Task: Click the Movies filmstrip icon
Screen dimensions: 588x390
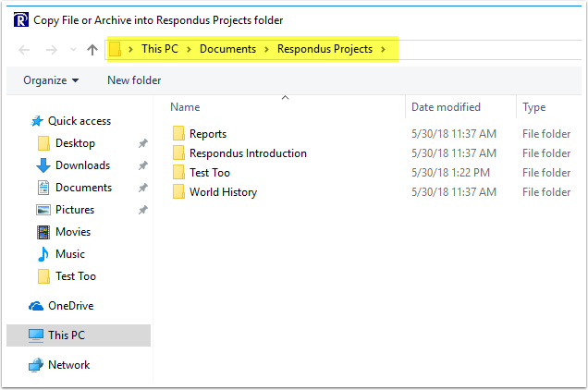Action: coord(43,232)
